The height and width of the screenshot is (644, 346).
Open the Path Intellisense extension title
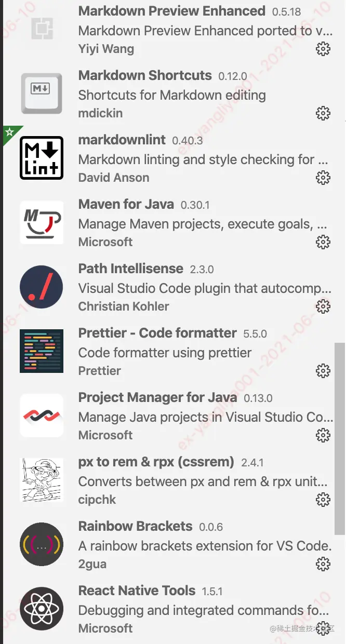(130, 269)
